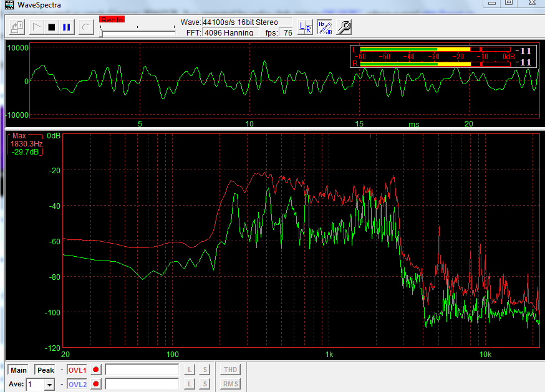Click the Max peak readout box
Image resolution: width=545 pixels, height=392 pixels.
click(26, 144)
